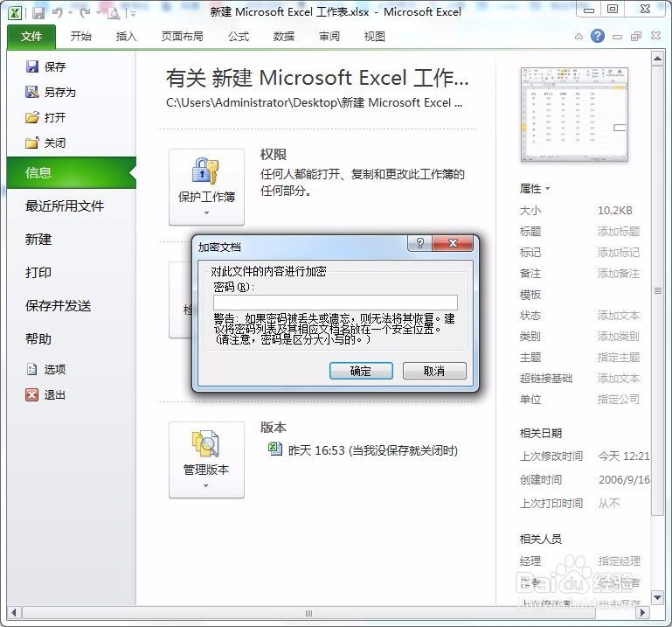Choose 另存为 in the backstage menu
The image size is (672, 627).
point(50,92)
